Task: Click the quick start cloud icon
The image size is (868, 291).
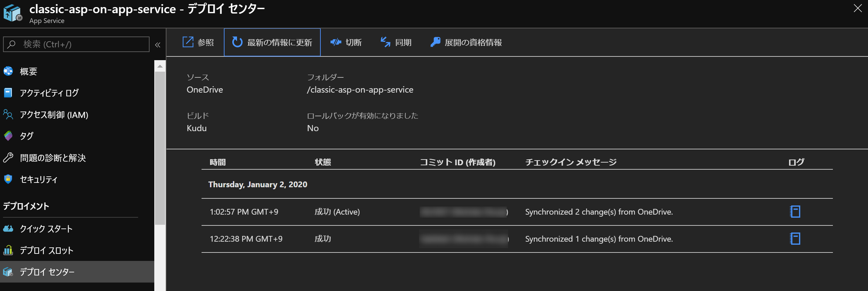Action: click(x=8, y=228)
